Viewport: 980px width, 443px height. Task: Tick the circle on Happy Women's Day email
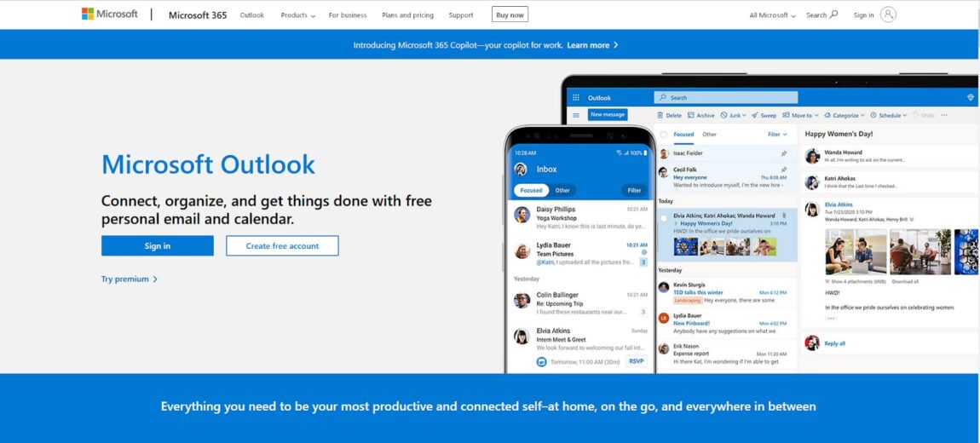(x=664, y=218)
